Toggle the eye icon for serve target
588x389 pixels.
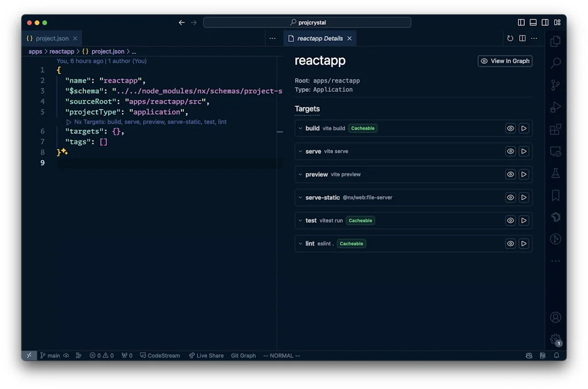pos(510,151)
